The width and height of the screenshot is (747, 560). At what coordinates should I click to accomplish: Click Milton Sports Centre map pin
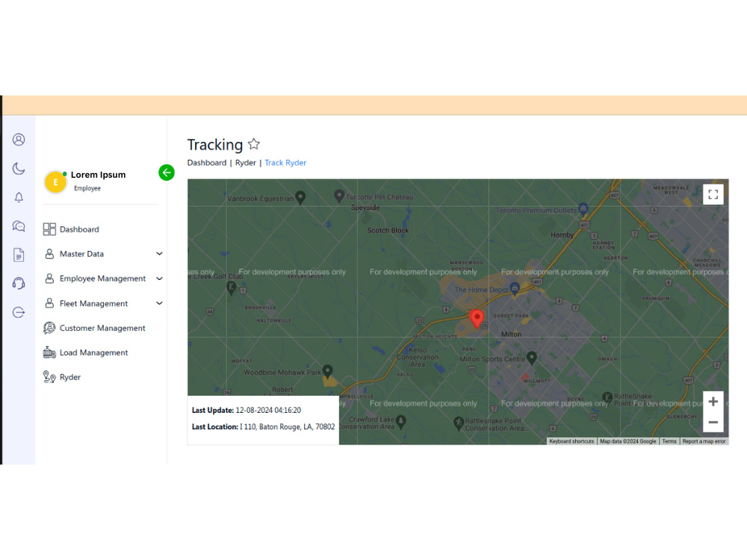[x=532, y=358]
